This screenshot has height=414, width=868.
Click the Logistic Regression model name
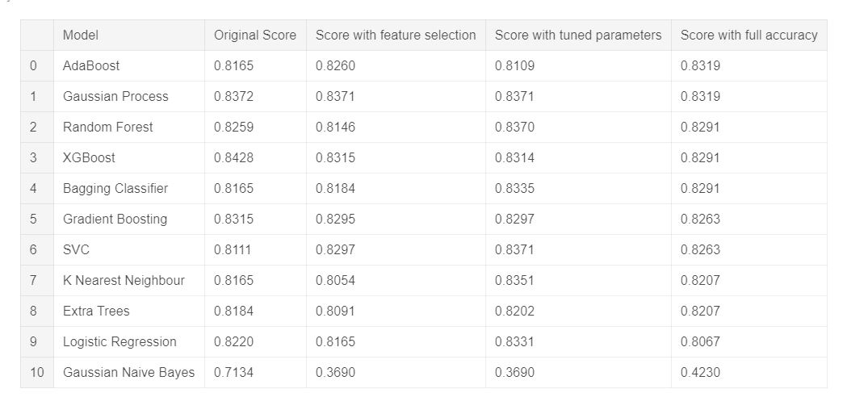pos(120,342)
